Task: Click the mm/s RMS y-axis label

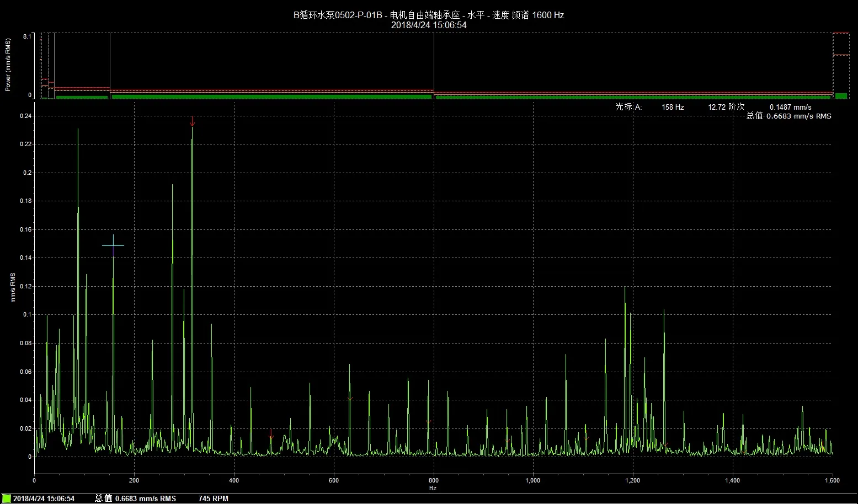Action: (13, 287)
